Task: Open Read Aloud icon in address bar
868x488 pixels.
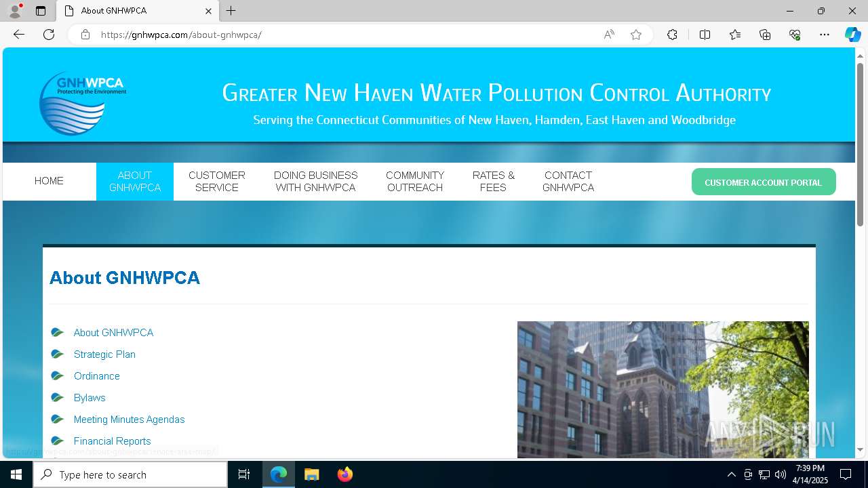Action: tap(609, 35)
